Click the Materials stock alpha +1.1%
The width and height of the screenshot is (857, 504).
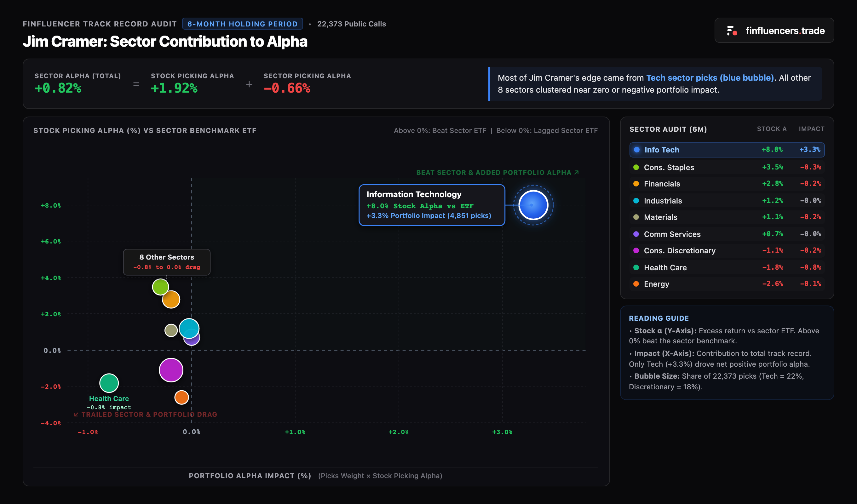point(772,217)
